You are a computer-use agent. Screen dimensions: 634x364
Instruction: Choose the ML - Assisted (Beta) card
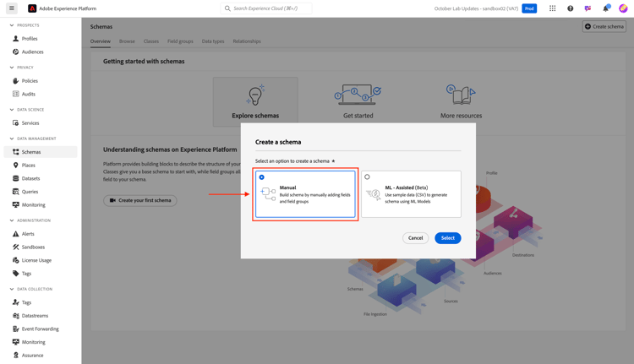(x=411, y=194)
